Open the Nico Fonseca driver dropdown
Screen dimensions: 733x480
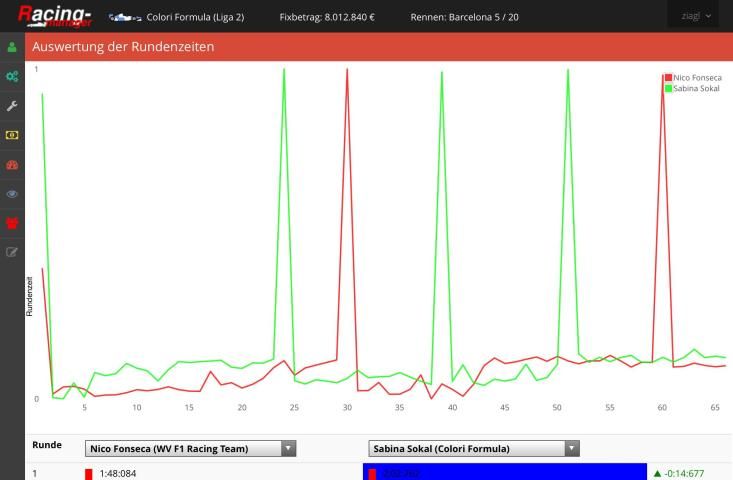[191, 449]
